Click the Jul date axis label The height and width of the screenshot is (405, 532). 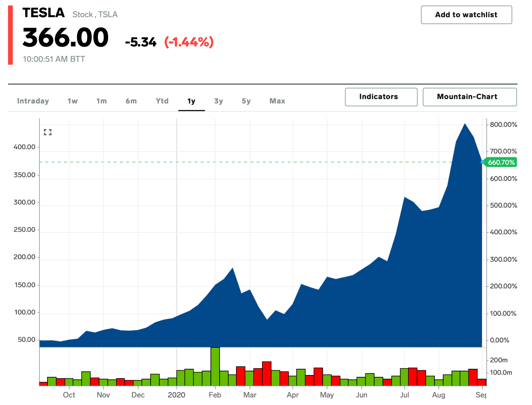click(x=404, y=395)
